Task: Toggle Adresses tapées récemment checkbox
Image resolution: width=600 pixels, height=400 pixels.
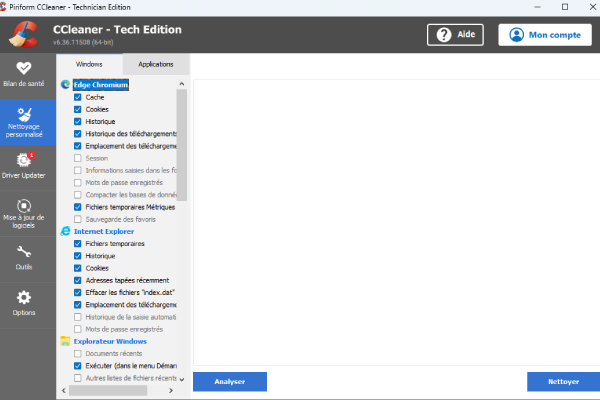Action: (x=78, y=280)
